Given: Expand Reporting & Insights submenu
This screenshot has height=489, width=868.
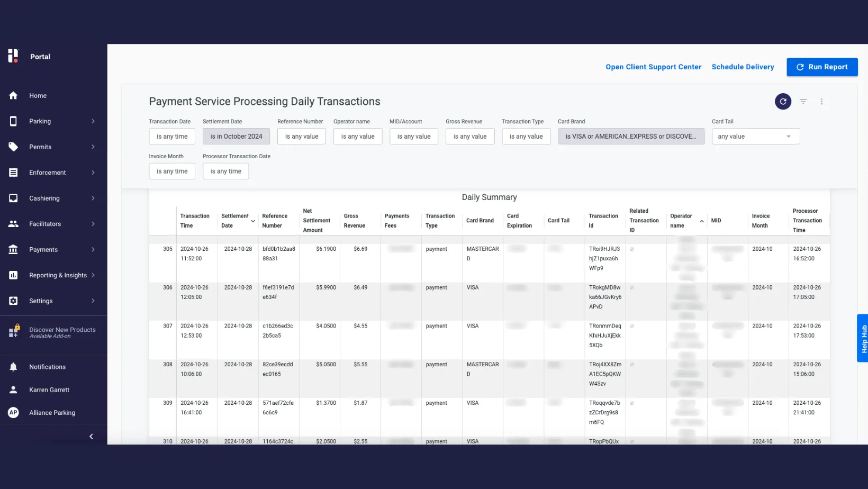Looking at the screenshot, I should click(x=93, y=275).
